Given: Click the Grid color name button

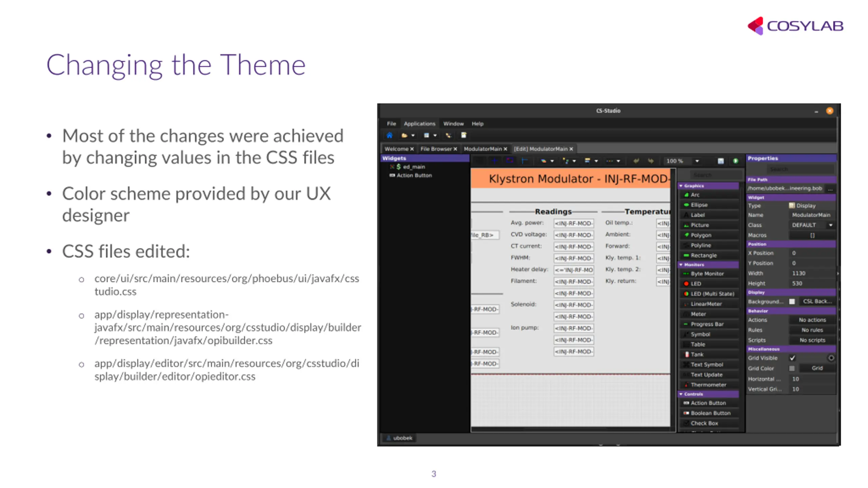Looking at the screenshot, I should tap(817, 368).
